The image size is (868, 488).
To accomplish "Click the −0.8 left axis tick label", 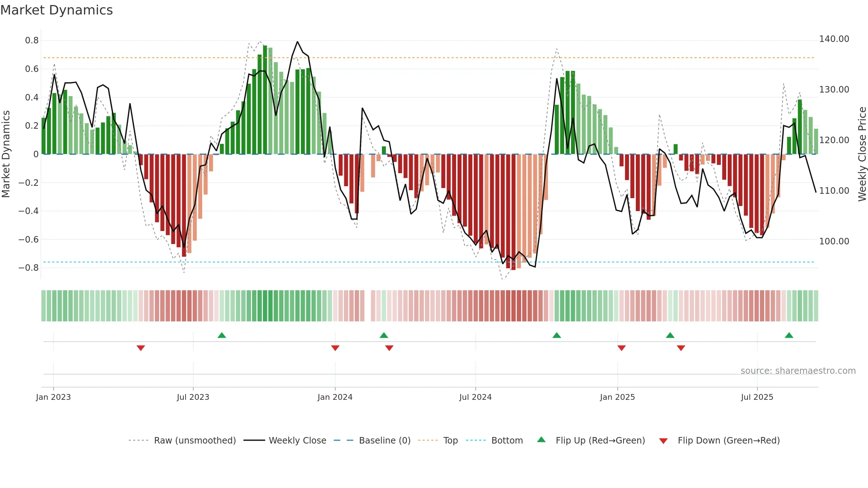I will (x=29, y=268).
